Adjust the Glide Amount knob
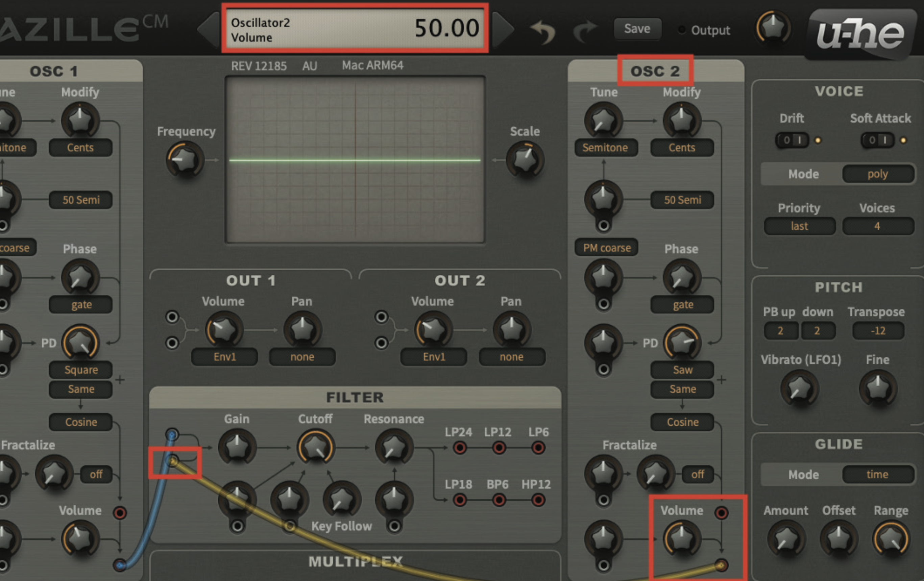924x581 pixels. tap(786, 538)
